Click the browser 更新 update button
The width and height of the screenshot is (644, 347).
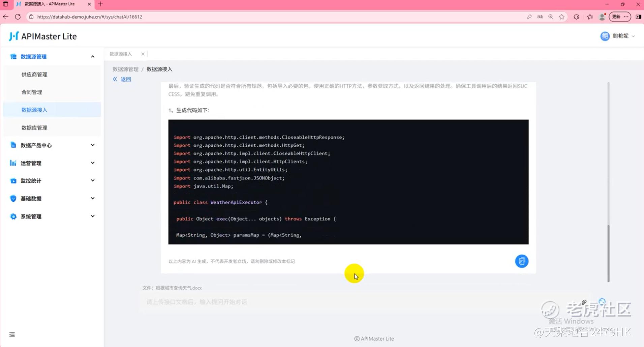click(620, 17)
